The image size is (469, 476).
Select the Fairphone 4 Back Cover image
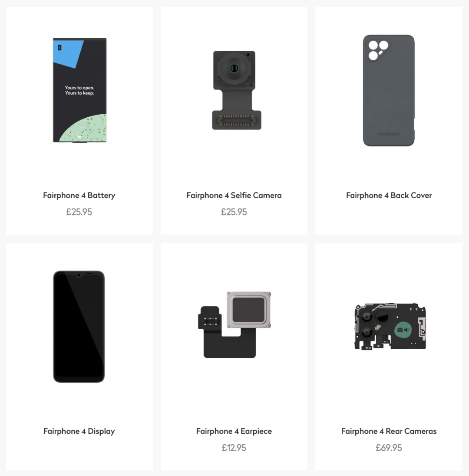pyautogui.click(x=389, y=90)
